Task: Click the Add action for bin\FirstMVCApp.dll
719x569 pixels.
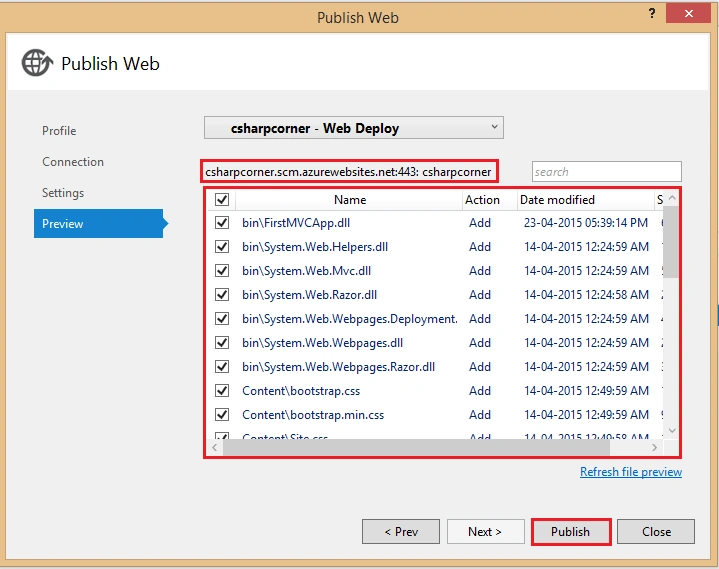Action: pos(480,223)
